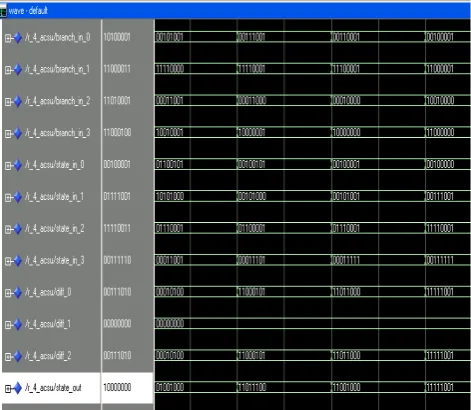The width and height of the screenshot is (471, 410).
Task: Click the blue diamond icon for state_in_1
Action: tap(17, 197)
